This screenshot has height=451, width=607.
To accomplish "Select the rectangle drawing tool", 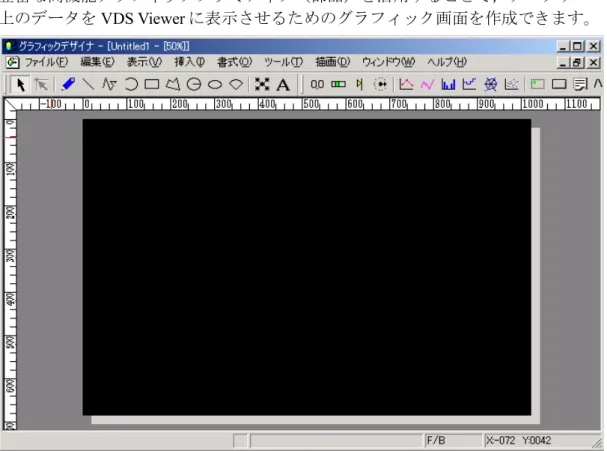I will (152, 84).
